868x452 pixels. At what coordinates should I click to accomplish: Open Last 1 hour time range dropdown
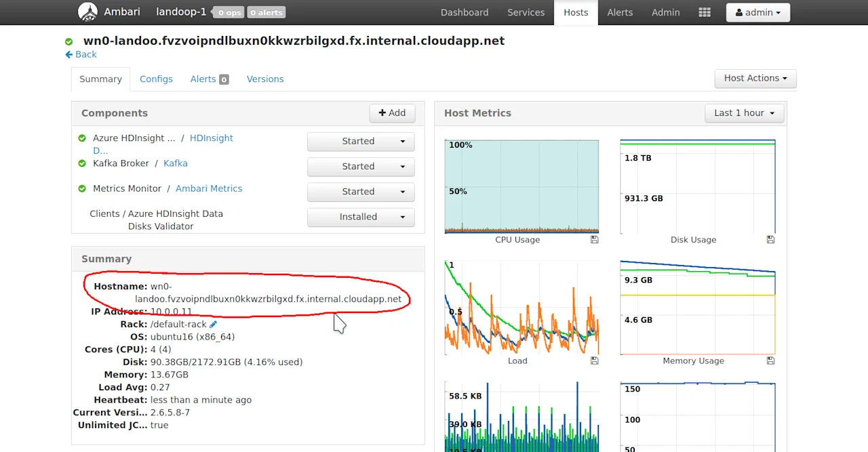tap(745, 113)
